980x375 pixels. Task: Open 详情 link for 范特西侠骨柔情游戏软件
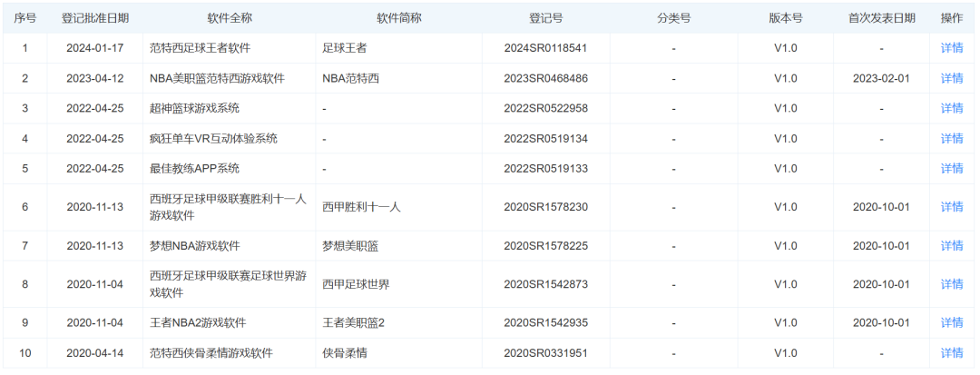952,353
